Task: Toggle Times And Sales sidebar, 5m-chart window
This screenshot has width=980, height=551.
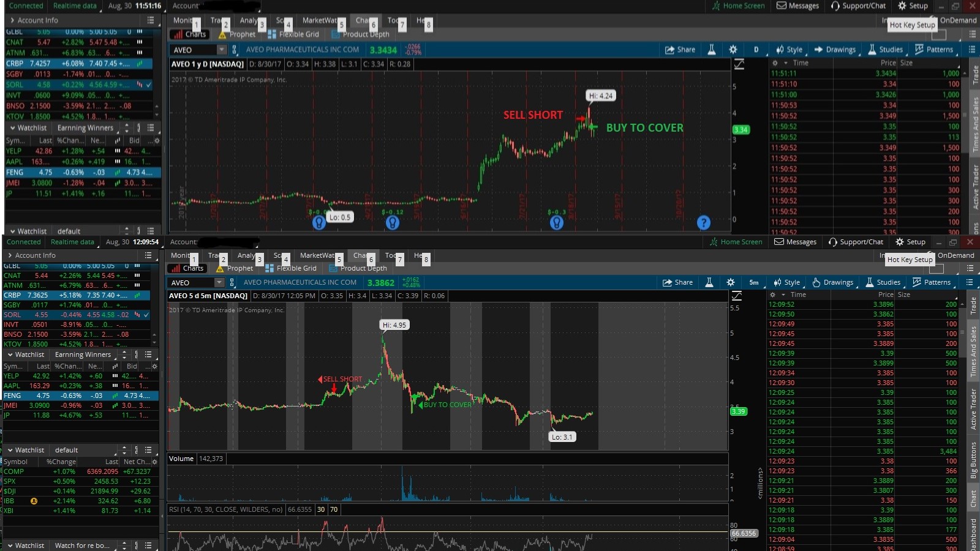Action: [x=973, y=351]
